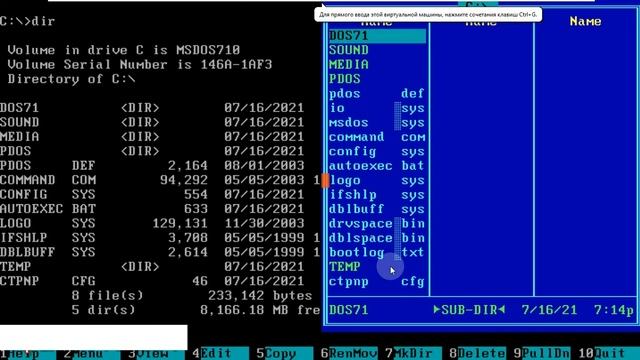Click the 7:14p time in status line
640x360 pixels.
[613, 310]
